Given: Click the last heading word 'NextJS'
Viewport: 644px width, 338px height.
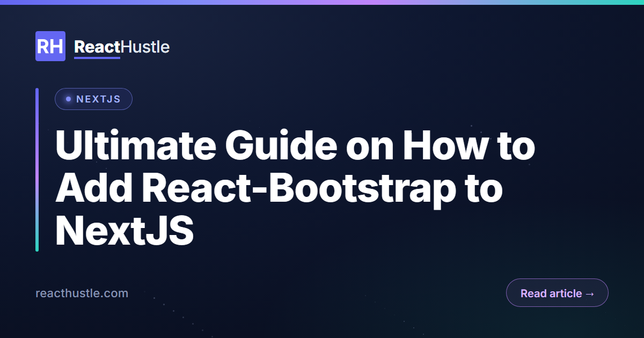Looking at the screenshot, I should [125, 231].
